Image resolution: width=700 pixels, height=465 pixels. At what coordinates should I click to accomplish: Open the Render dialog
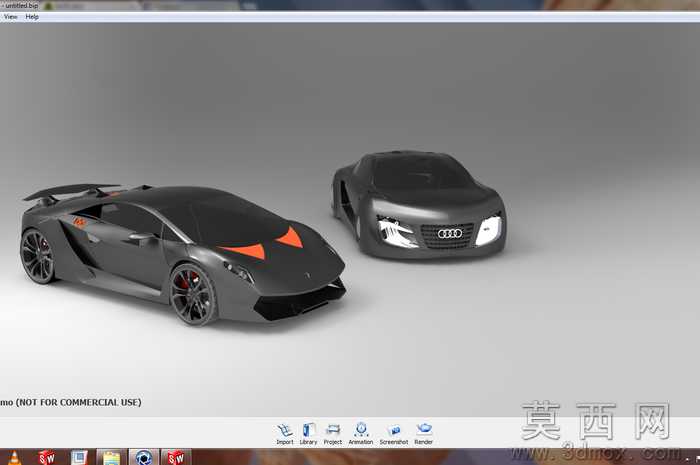click(x=423, y=434)
